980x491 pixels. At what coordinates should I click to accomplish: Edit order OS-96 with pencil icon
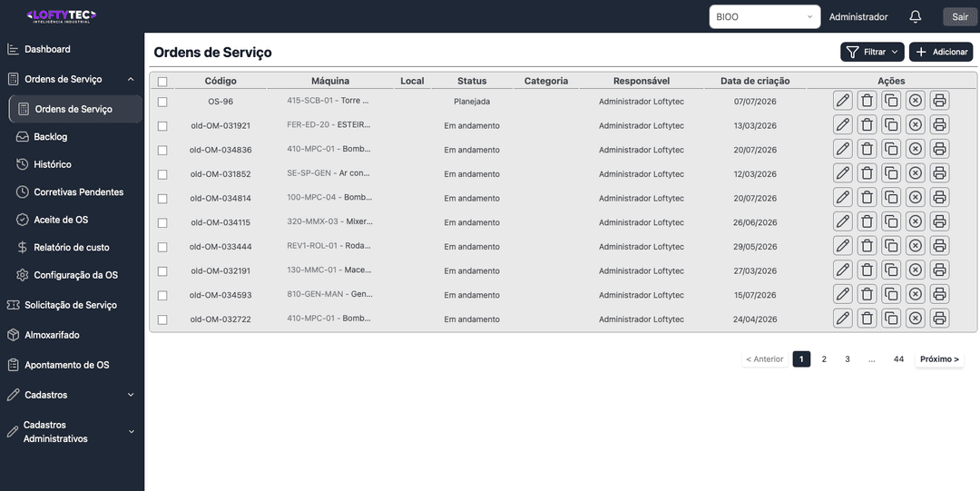click(842, 100)
